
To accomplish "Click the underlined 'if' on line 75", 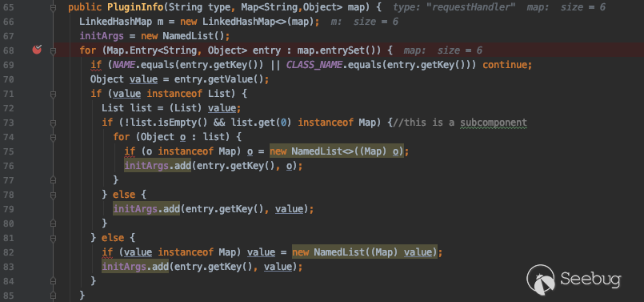I will point(130,151).
